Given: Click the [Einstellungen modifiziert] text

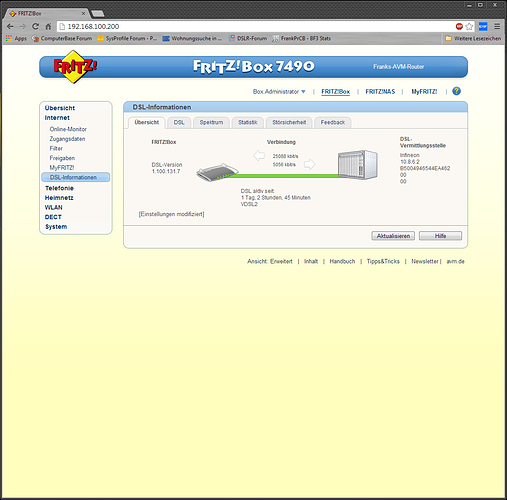Looking at the screenshot, I should coord(171,214).
